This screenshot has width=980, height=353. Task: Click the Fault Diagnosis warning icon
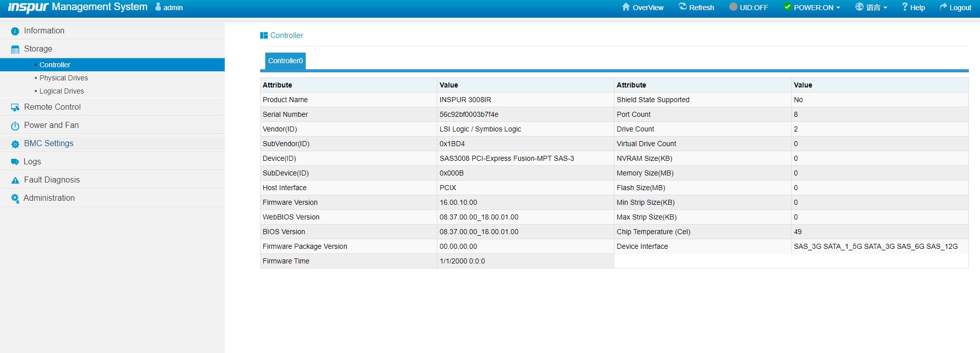pos(15,180)
